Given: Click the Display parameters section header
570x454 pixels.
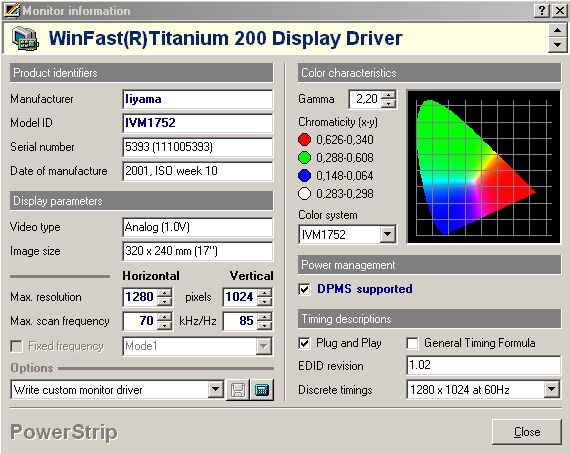Looking at the screenshot, I should [x=141, y=201].
